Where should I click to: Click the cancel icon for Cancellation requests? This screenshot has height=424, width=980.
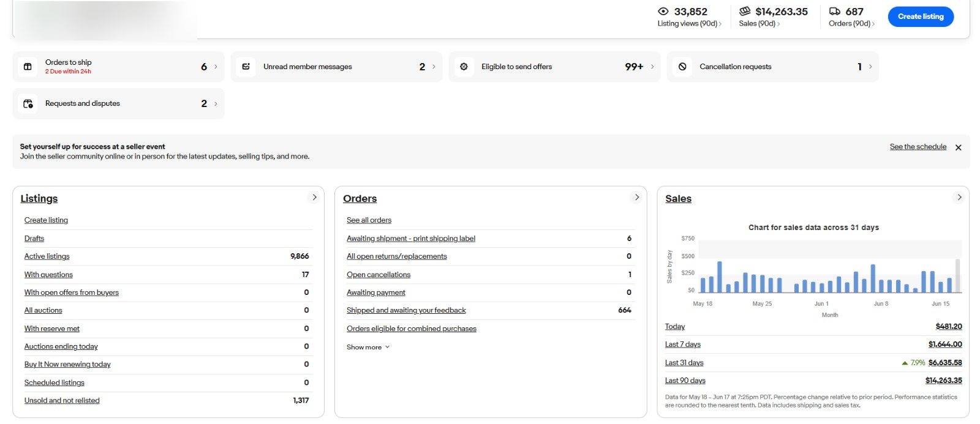pyautogui.click(x=682, y=67)
